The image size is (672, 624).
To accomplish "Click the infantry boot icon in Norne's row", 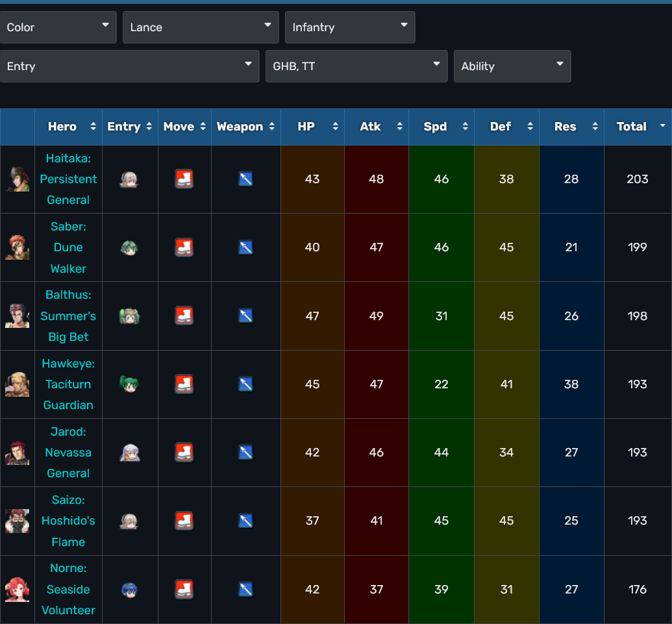I will [x=184, y=590].
